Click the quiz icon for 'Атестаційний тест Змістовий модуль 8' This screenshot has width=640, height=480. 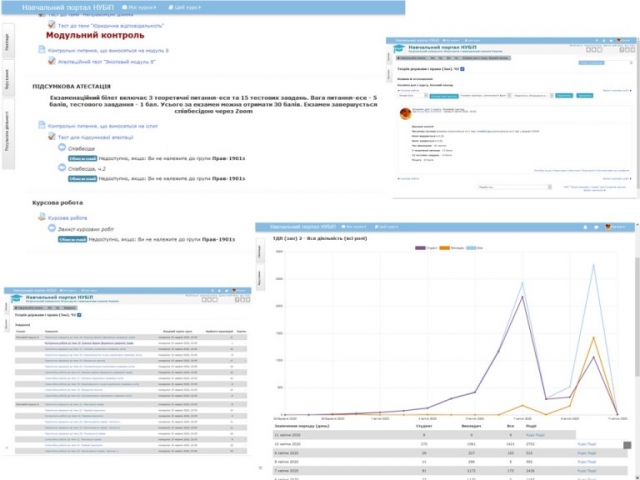pos(52,60)
